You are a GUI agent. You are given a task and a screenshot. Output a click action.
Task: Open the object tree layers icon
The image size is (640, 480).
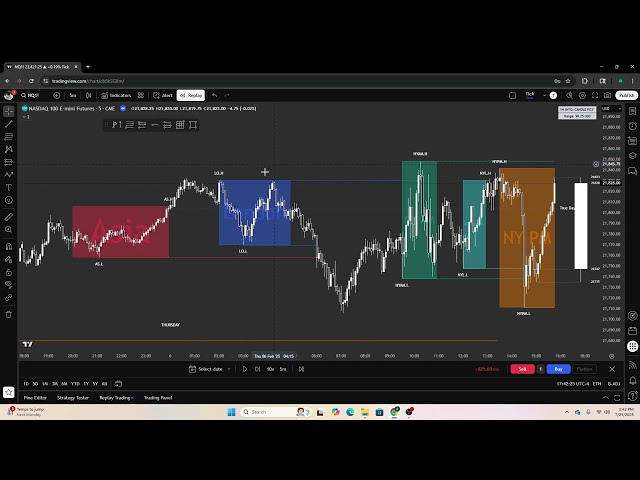point(633,156)
